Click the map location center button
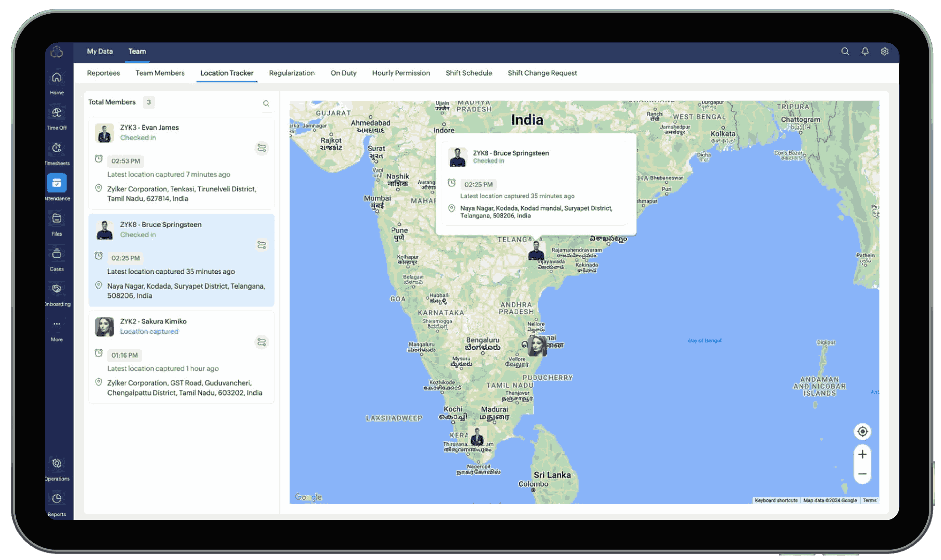 (x=862, y=431)
